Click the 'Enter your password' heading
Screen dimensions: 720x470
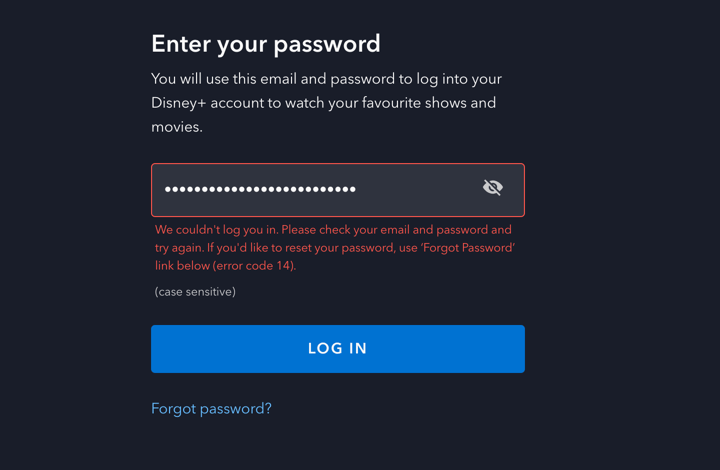[265, 44]
